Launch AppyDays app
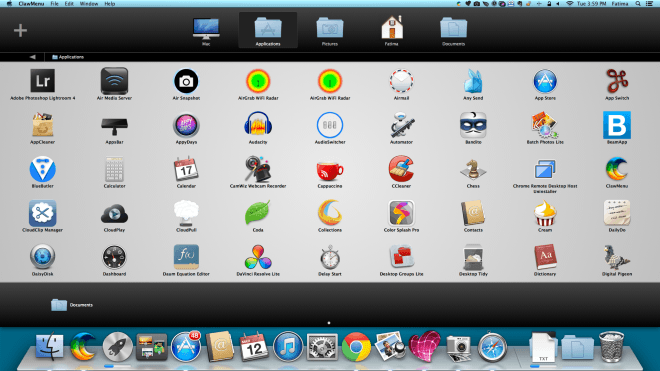Image resolution: width=660 pixels, height=371 pixels. [186, 125]
